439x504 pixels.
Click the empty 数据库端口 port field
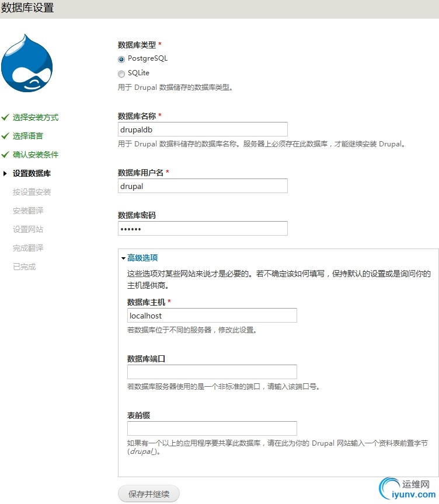click(212, 372)
